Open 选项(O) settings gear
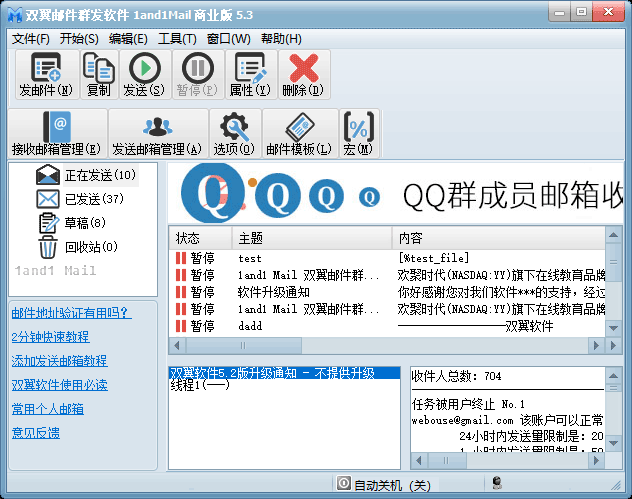 pos(235,133)
